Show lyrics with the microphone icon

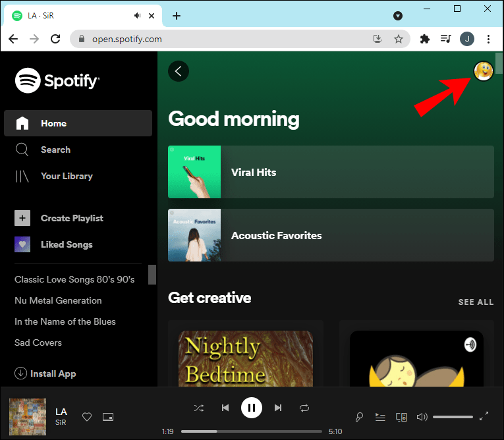359,417
